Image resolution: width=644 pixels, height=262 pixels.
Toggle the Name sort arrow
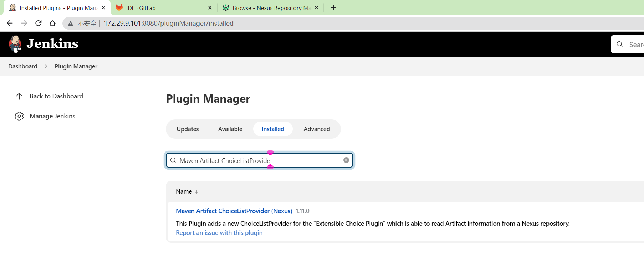tap(196, 191)
